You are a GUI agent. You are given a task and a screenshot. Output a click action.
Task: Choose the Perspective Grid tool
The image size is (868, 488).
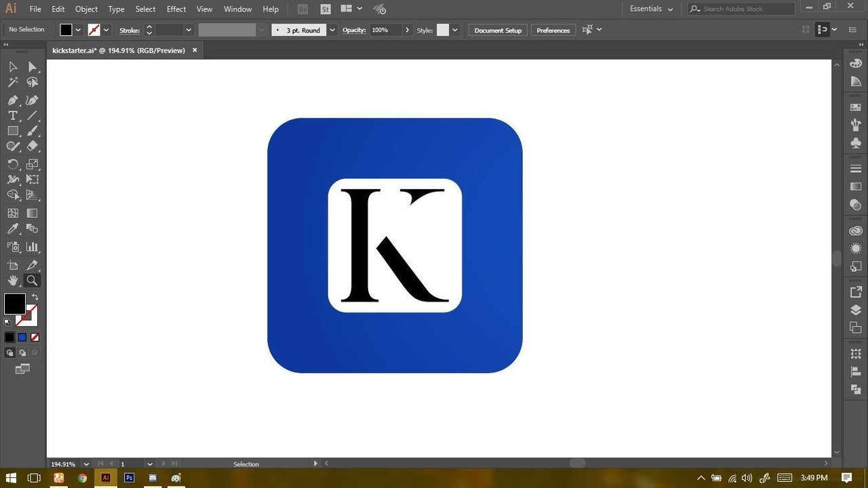(32, 195)
